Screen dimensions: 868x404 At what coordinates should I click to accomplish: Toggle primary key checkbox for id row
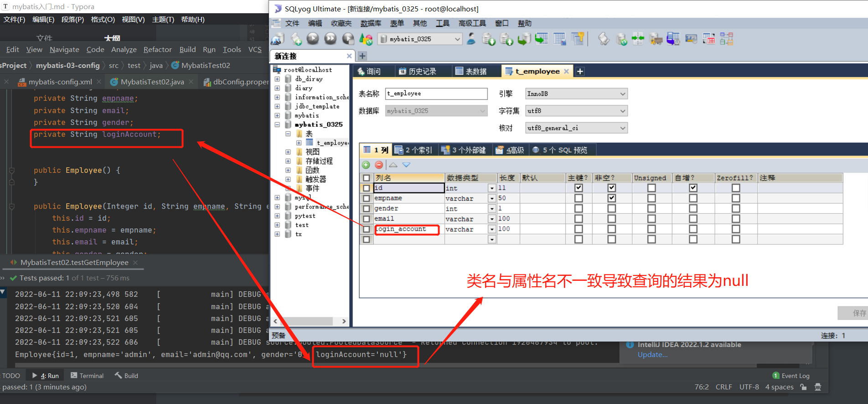tap(579, 188)
